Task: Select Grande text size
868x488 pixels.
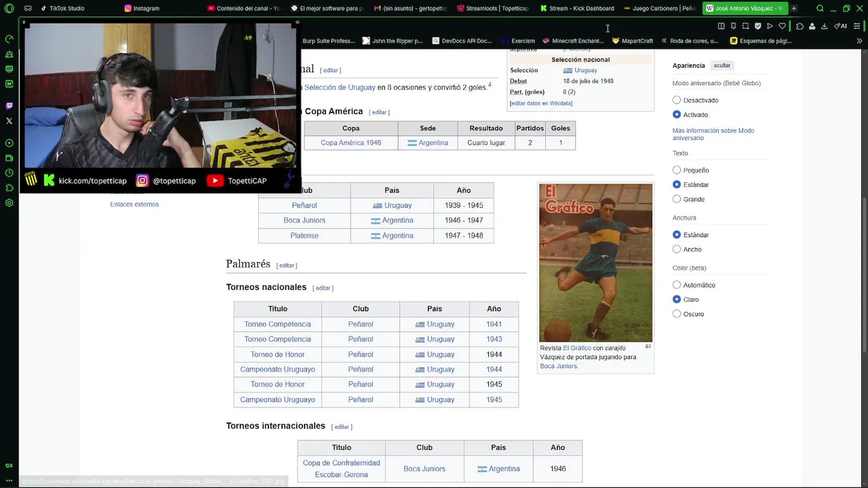Action: point(677,199)
